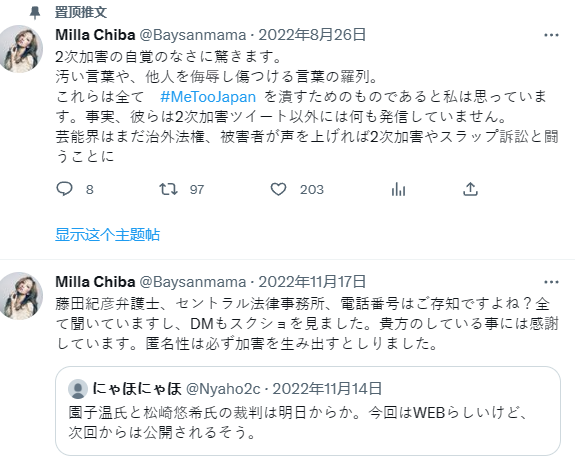The width and height of the screenshot is (575, 468).
Task: Click the pin icon beside 置顶推文
Action: coord(35,13)
